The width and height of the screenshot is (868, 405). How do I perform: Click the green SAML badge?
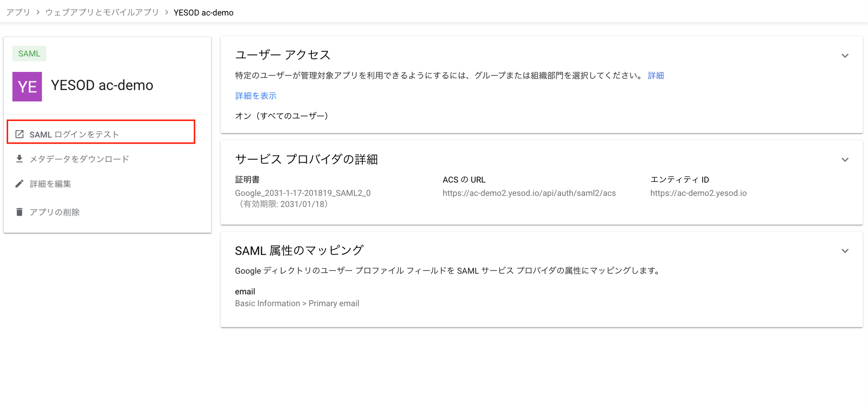29,54
